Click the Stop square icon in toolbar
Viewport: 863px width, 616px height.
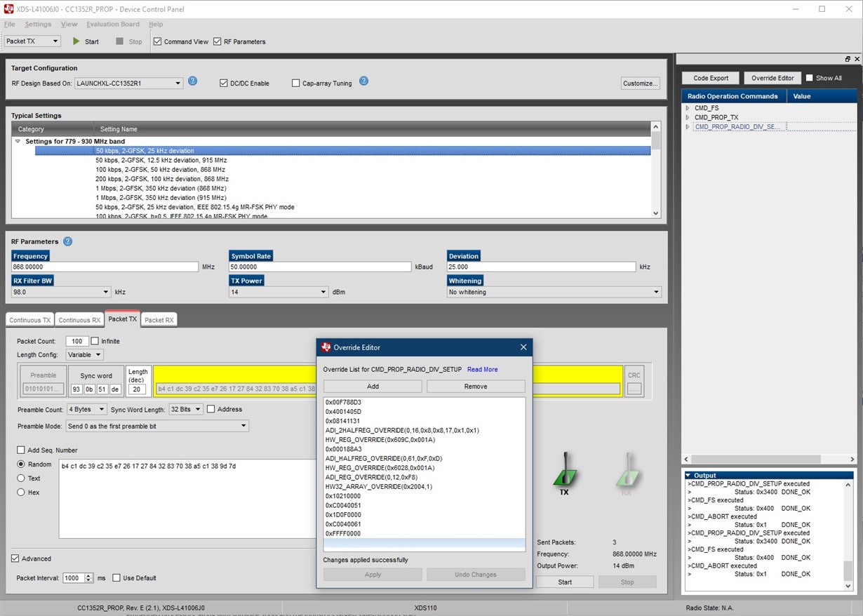tap(119, 41)
